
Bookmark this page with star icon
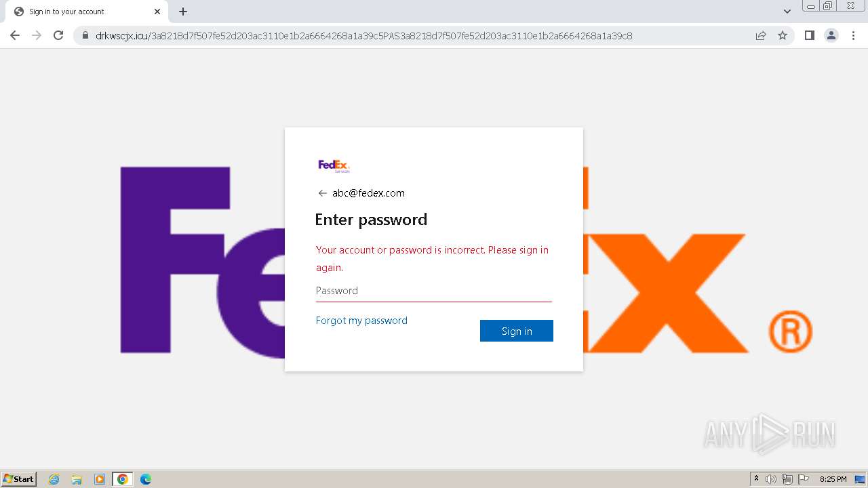783,35
